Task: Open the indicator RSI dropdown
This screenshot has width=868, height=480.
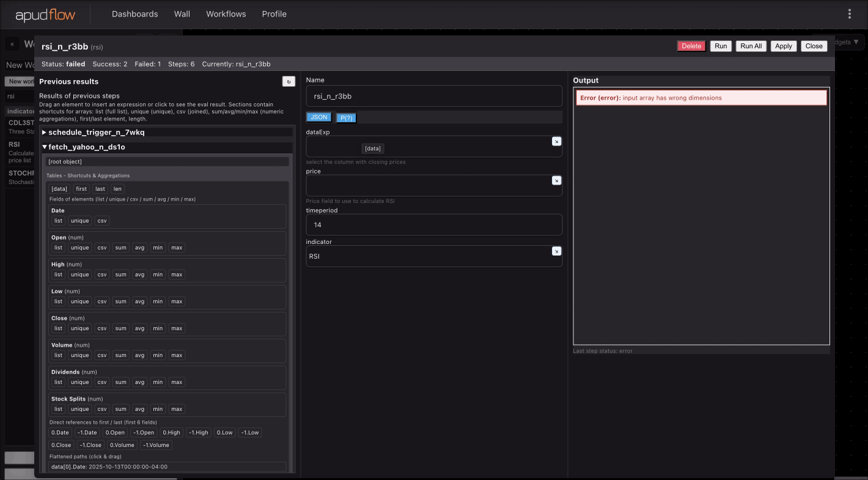Action: click(428, 257)
